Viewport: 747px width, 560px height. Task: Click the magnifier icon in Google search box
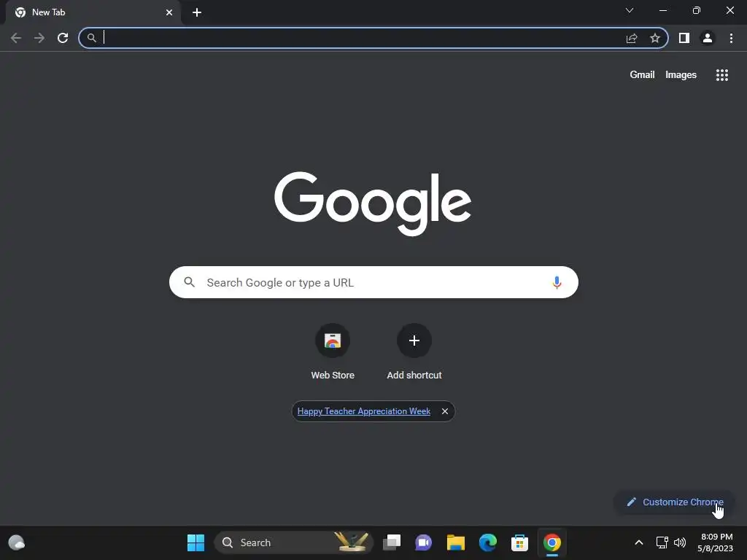point(190,282)
